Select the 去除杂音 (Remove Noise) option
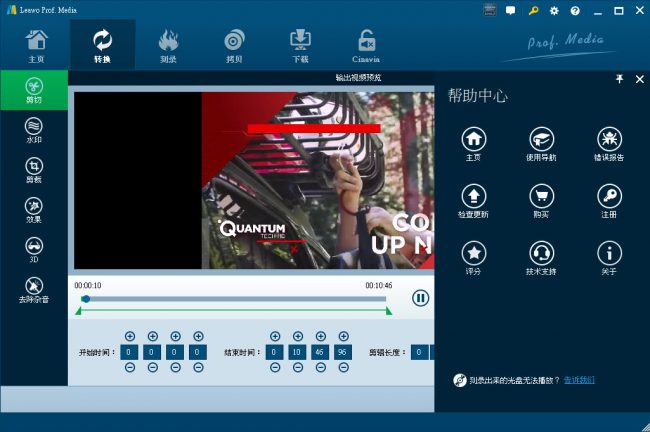This screenshot has width=650, height=432. pos(34,289)
